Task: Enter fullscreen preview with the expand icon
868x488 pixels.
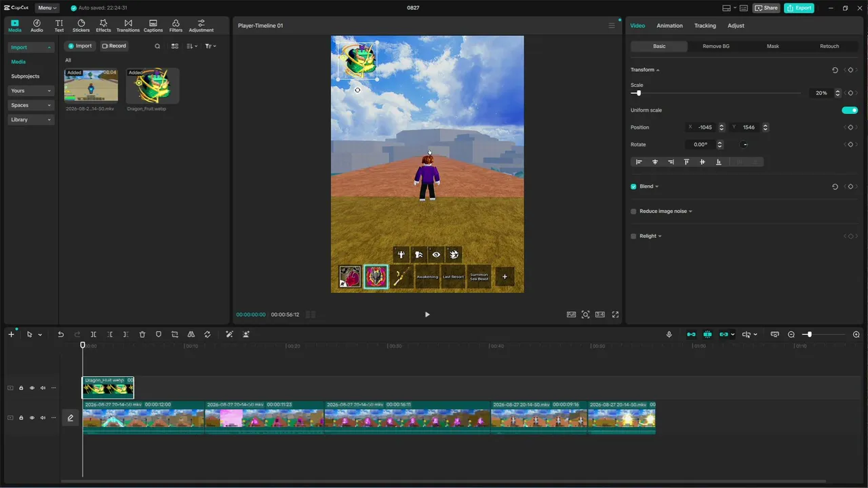Action: [x=616, y=314]
